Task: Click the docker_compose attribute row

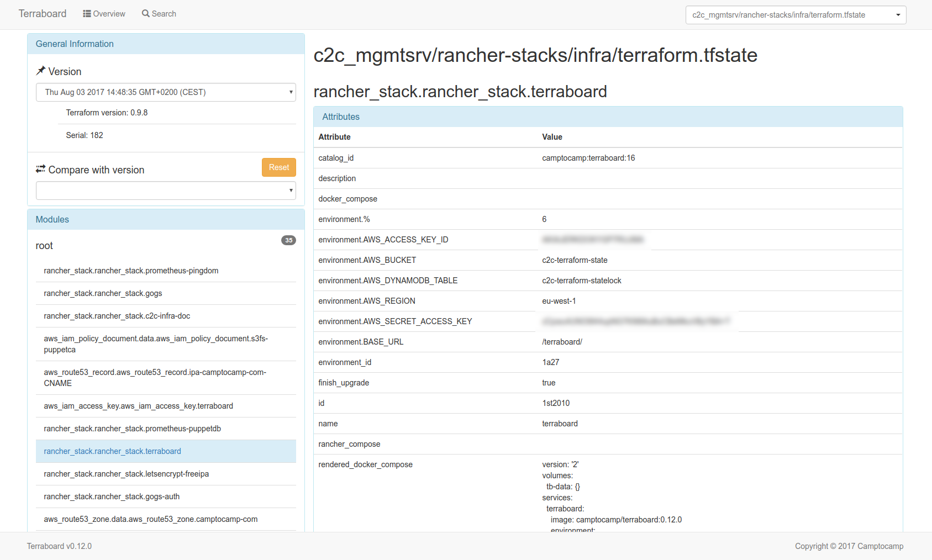Action: pos(608,199)
